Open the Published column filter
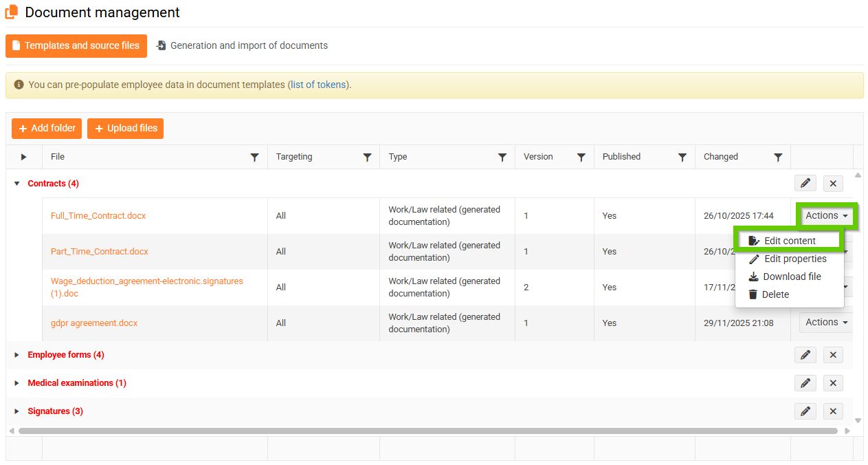This screenshot has width=868, height=465. coord(682,158)
